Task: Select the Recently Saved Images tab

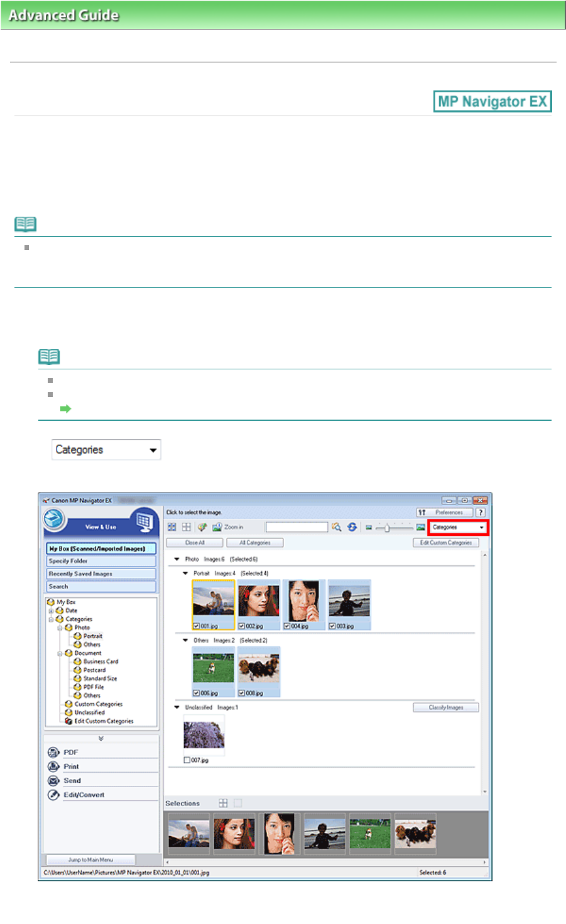Action: pos(101,573)
